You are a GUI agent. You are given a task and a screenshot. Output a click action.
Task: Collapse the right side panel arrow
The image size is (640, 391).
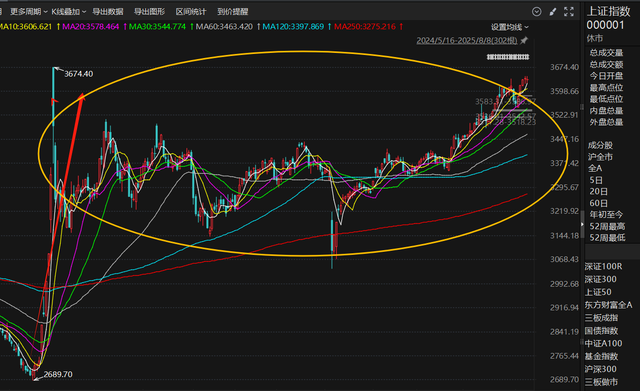click(582, 224)
